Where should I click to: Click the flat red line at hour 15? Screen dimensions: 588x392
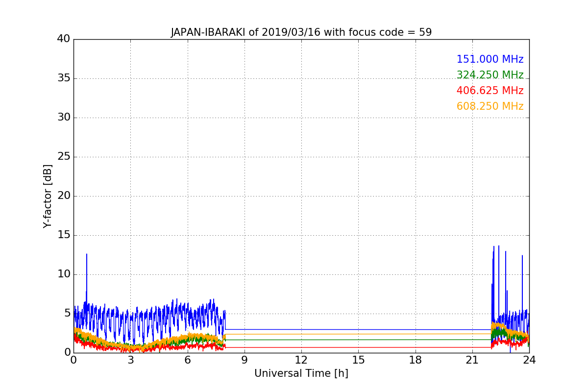(358, 347)
